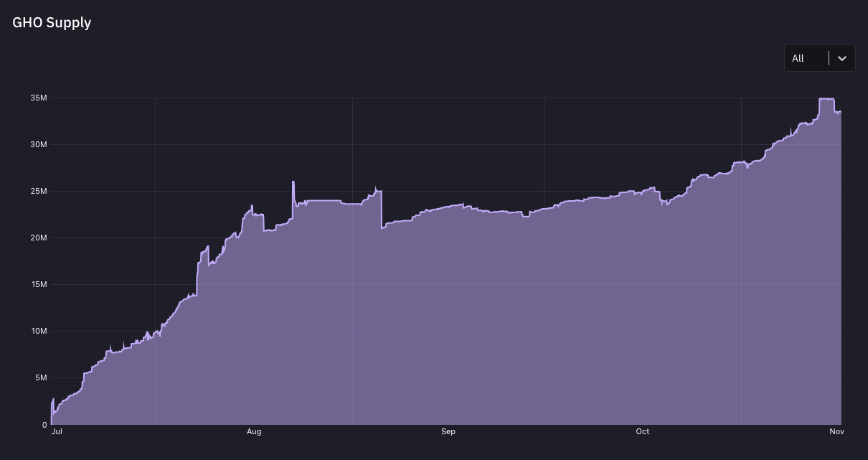Image resolution: width=868 pixels, height=460 pixels.
Task: Select the Aug x-axis label
Action: pyautogui.click(x=254, y=431)
